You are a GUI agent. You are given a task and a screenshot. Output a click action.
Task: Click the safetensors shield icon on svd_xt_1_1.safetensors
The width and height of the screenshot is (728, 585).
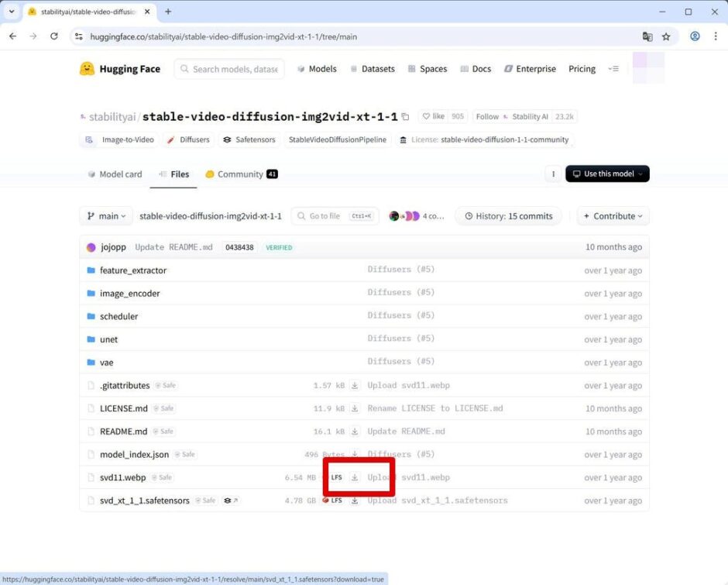(x=225, y=501)
